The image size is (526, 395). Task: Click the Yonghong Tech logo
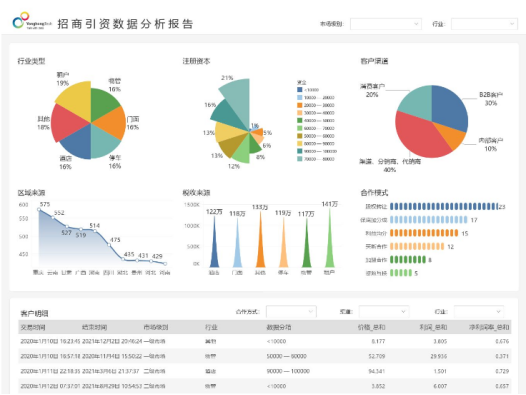32,21
